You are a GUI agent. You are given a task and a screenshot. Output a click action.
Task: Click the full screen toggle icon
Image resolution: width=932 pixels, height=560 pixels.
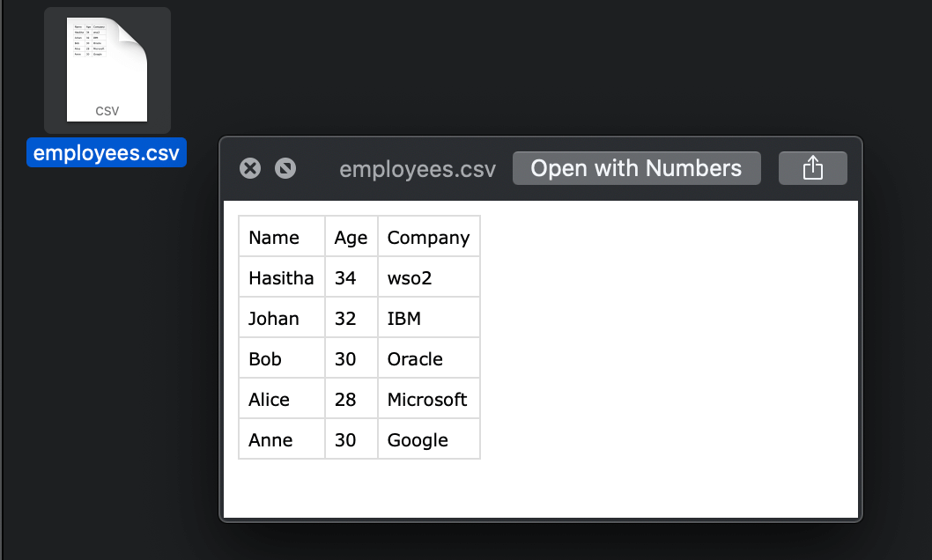coord(285,169)
